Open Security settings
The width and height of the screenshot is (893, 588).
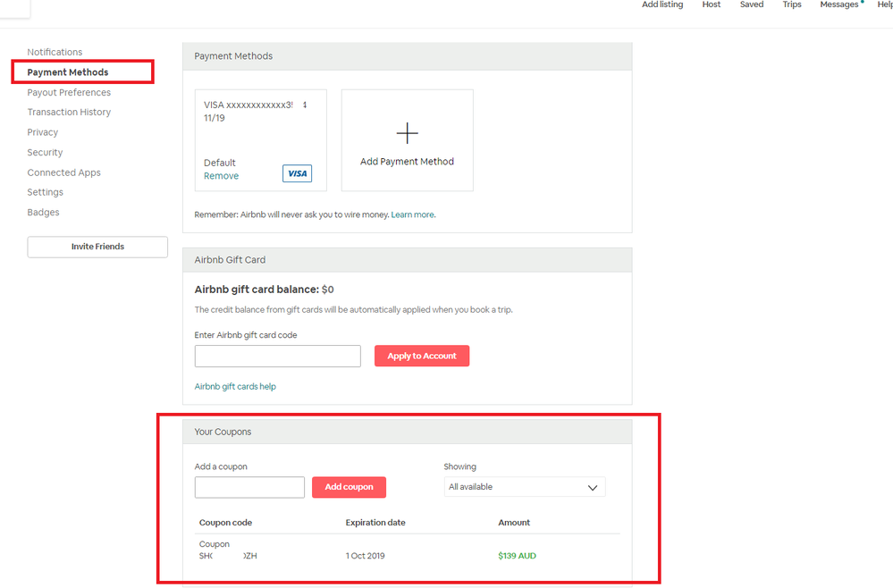click(45, 152)
